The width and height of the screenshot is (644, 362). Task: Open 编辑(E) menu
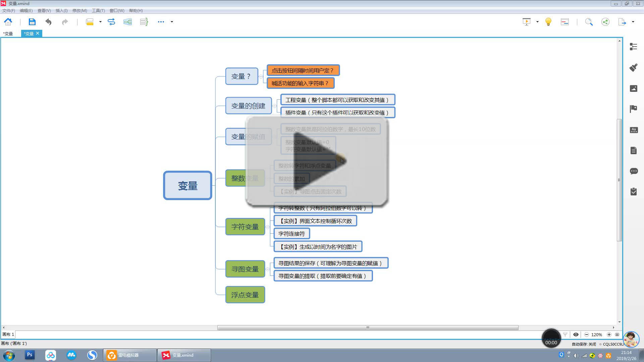(26, 11)
